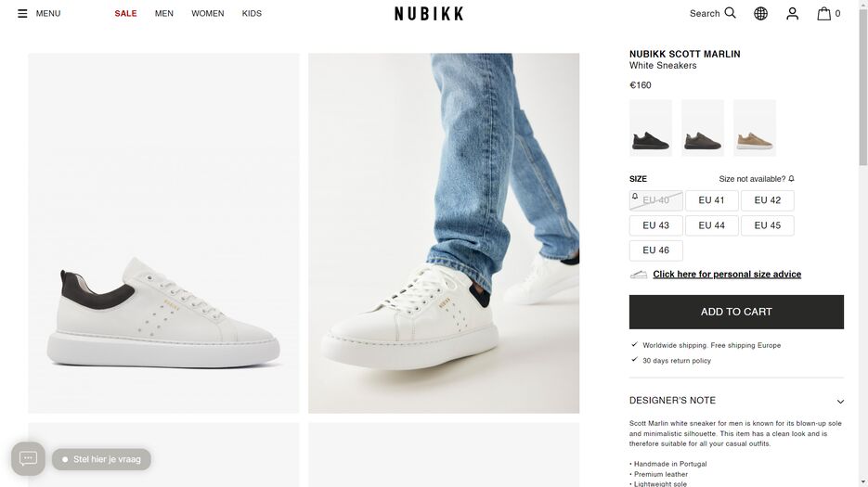Screen dimensions: 868x487
Task: Open the user account icon
Action: (x=792, y=13)
